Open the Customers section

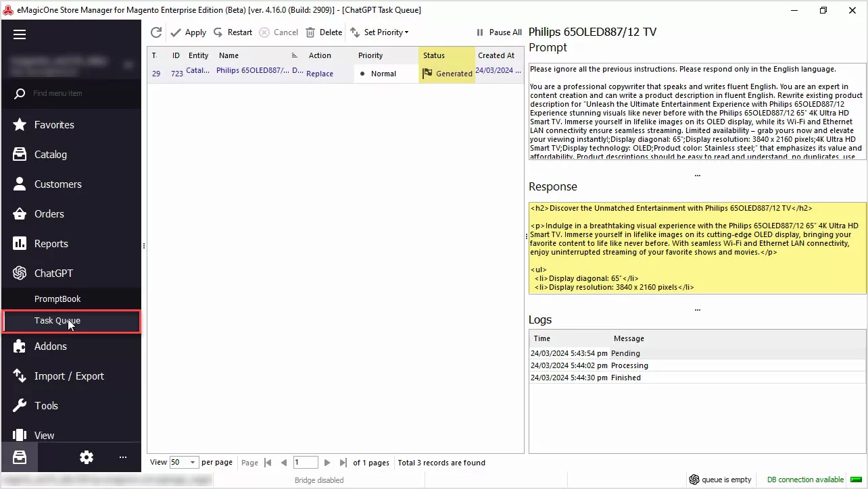pos(71,184)
